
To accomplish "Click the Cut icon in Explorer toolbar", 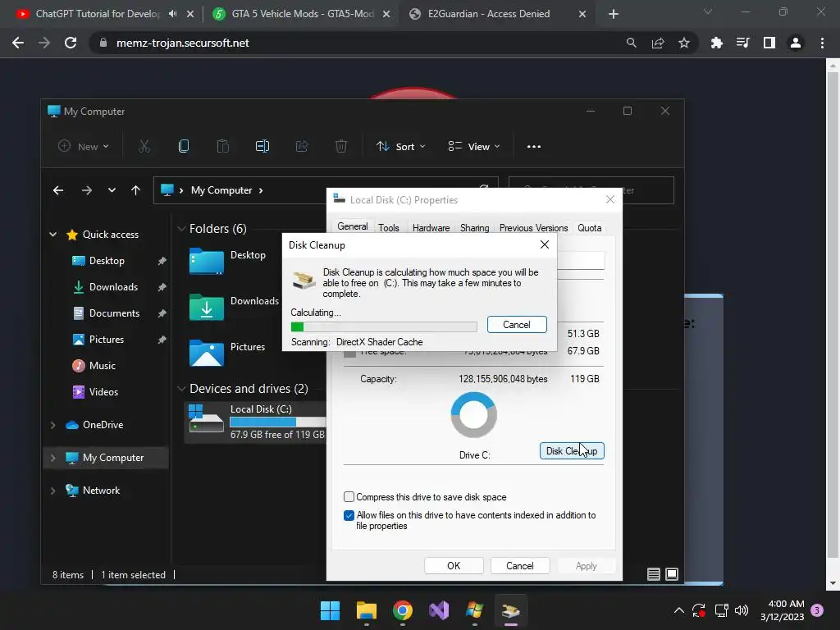I will pos(144,146).
